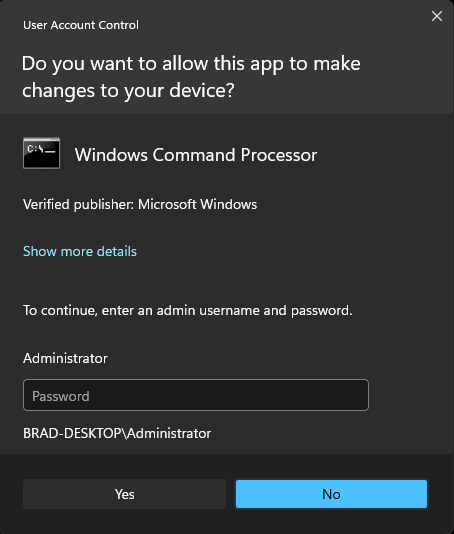
Task: Click the allow changes question heading
Action: tap(191, 77)
